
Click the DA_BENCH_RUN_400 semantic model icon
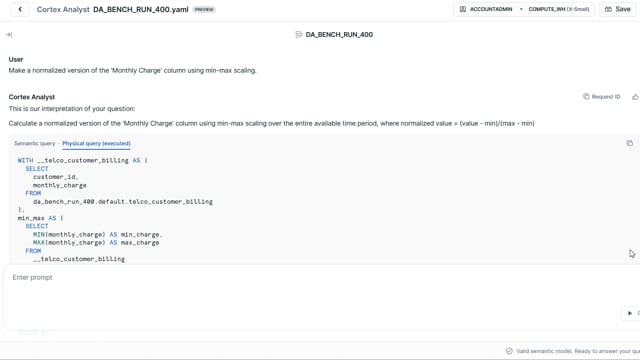(x=298, y=35)
